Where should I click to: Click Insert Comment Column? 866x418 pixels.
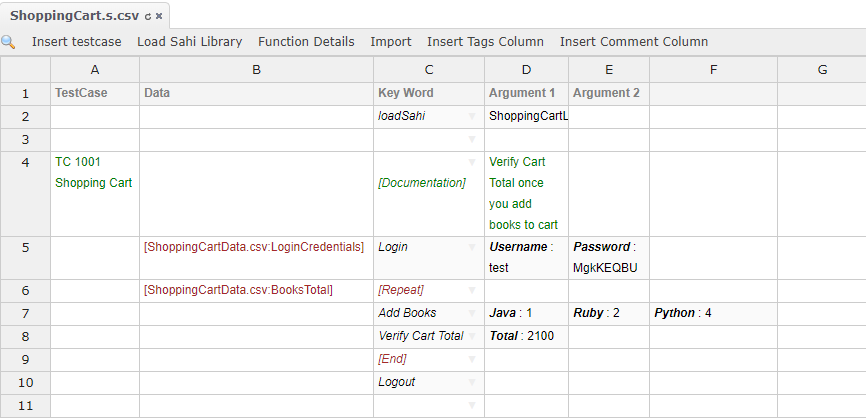633,42
